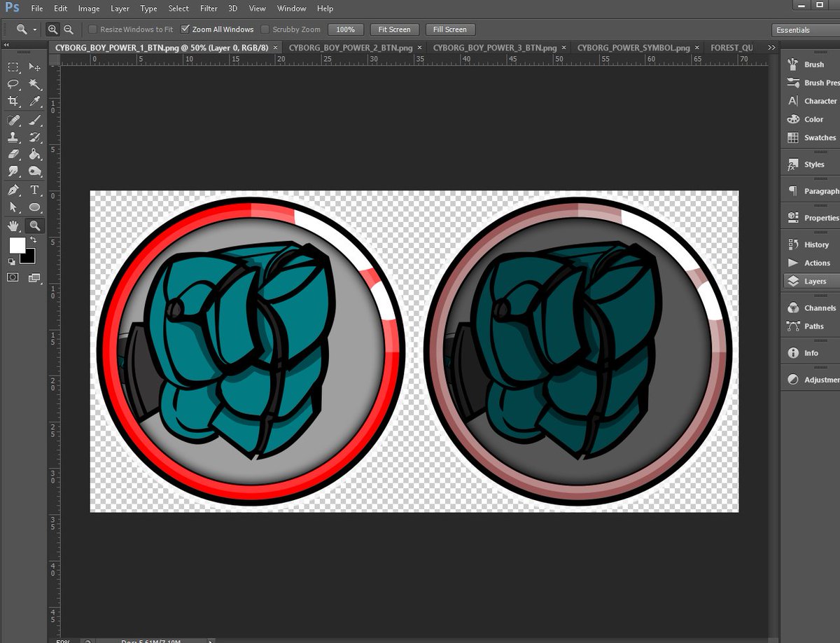Show hidden document tabs overflow arrows
Viewport: 840px width, 643px height.
tap(771, 48)
